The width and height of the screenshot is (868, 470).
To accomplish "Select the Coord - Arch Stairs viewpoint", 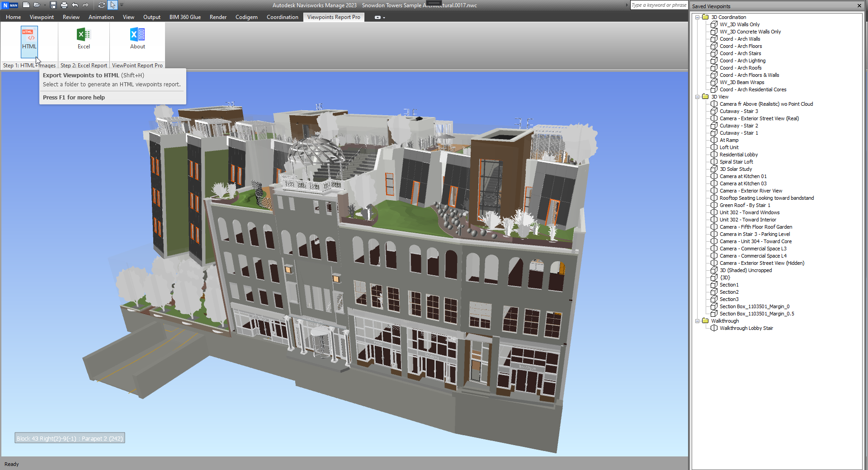I will tap(740, 53).
